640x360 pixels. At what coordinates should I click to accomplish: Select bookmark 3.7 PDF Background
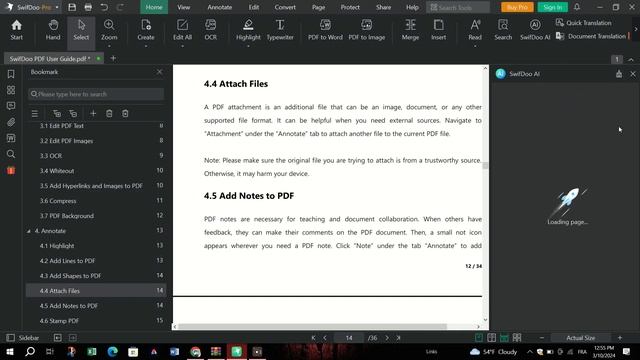pyautogui.click(x=96, y=216)
